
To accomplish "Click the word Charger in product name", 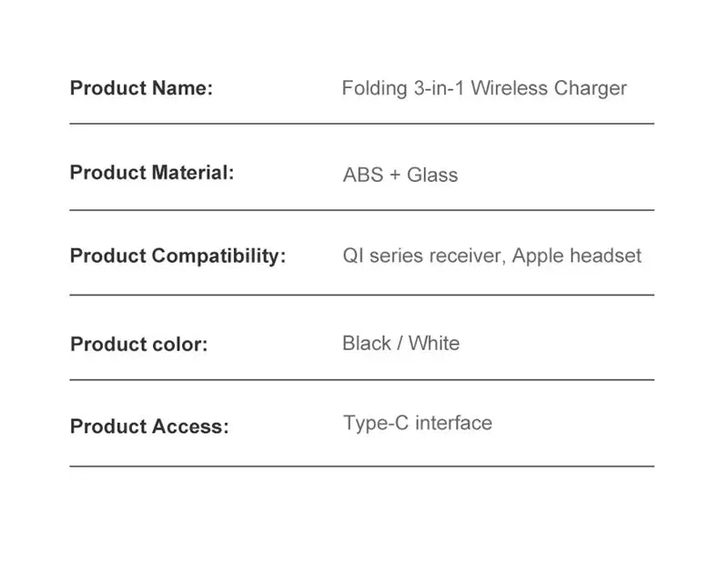I will 590,89.
